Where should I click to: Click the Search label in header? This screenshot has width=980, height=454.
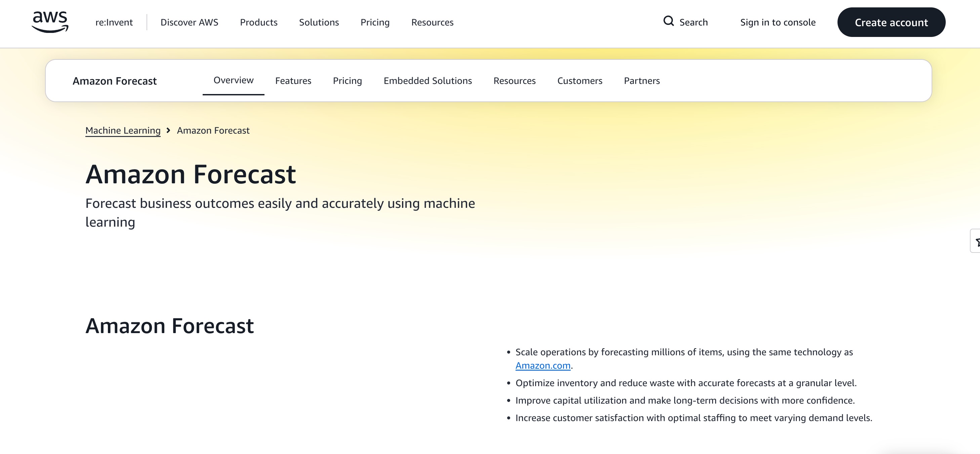tap(694, 22)
